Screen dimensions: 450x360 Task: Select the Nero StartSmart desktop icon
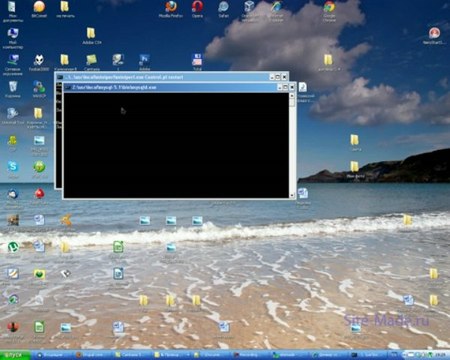coord(434,33)
